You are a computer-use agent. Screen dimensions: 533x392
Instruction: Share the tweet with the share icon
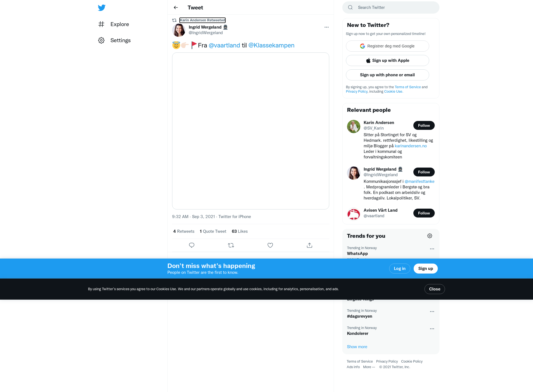pos(310,245)
